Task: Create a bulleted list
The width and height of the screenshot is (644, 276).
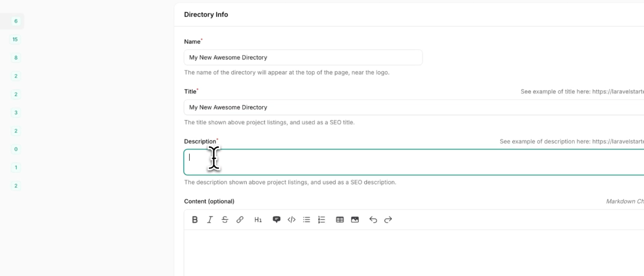Action: [x=307, y=220]
